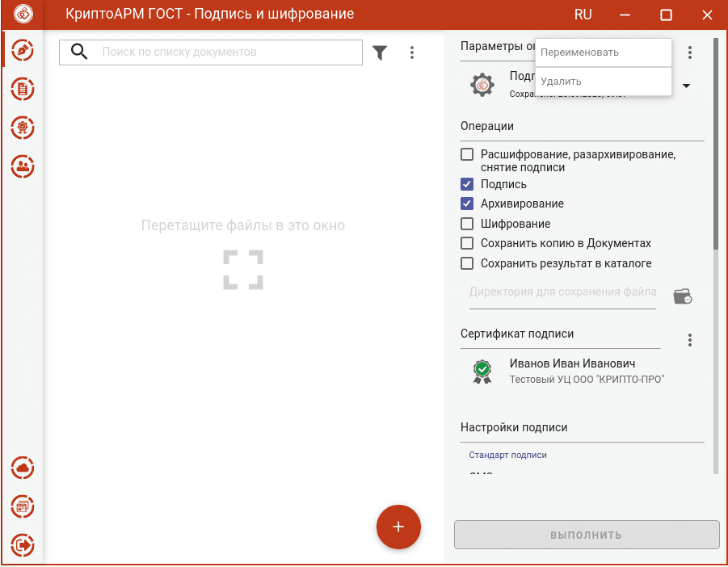728x567 pixels.
Task: Enable Сохранить копию в Документах
Action: click(467, 243)
